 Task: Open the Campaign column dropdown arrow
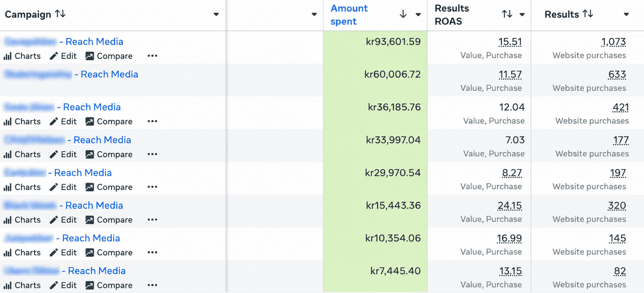[216, 15]
